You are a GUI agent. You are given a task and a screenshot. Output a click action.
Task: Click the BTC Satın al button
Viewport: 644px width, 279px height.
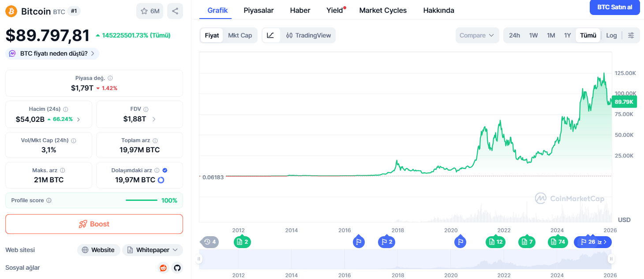tap(614, 8)
